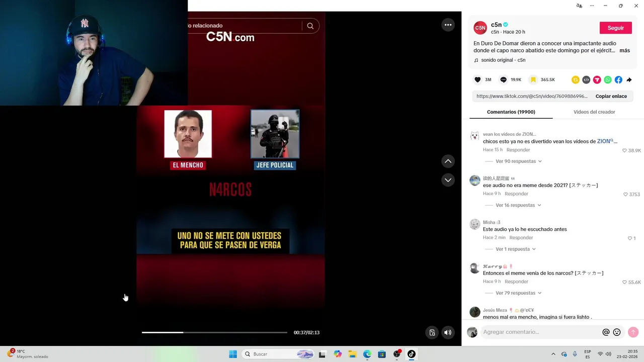Toggle the icon left of volume button
This screenshot has height=362, width=644.
[x=432, y=332]
